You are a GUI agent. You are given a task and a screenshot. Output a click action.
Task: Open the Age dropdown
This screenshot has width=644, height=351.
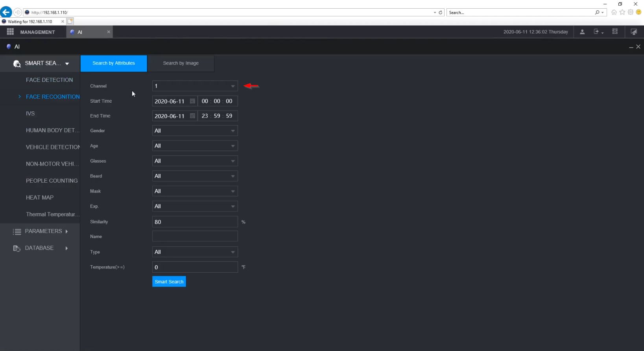pos(195,146)
